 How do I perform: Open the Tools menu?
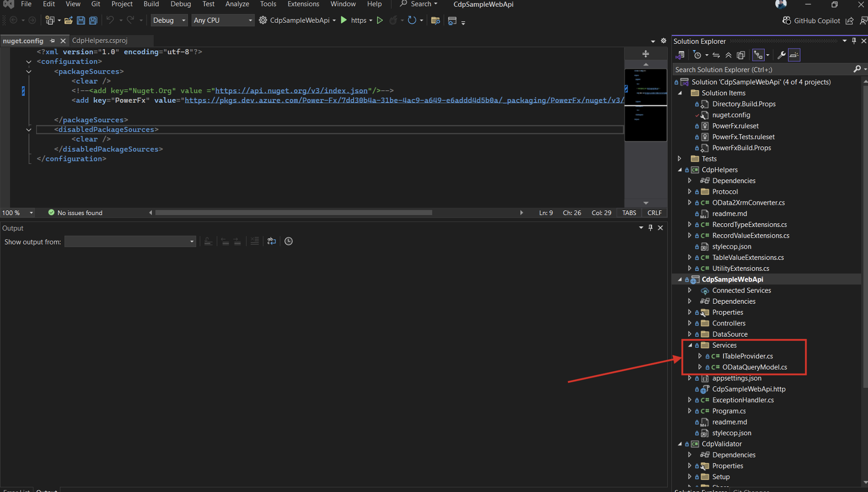(x=268, y=4)
